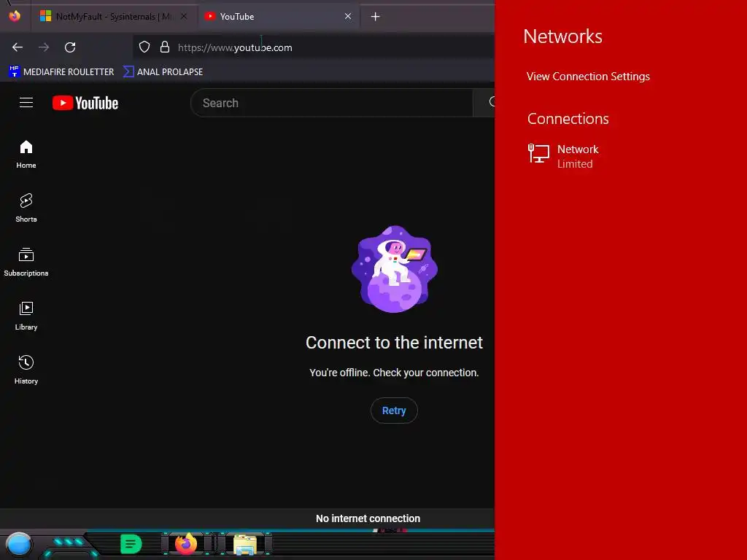Open File Explorer from taskbar

click(x=245, y=545)
